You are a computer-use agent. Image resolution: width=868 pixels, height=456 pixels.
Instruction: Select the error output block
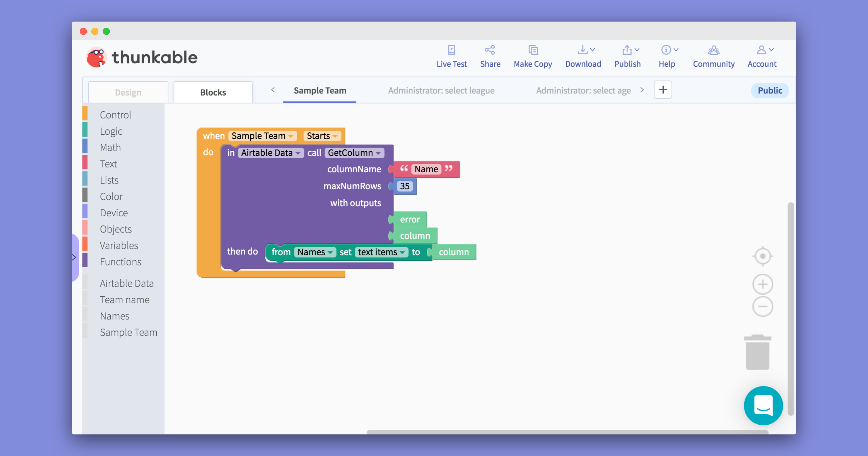[x=409, y=219]
